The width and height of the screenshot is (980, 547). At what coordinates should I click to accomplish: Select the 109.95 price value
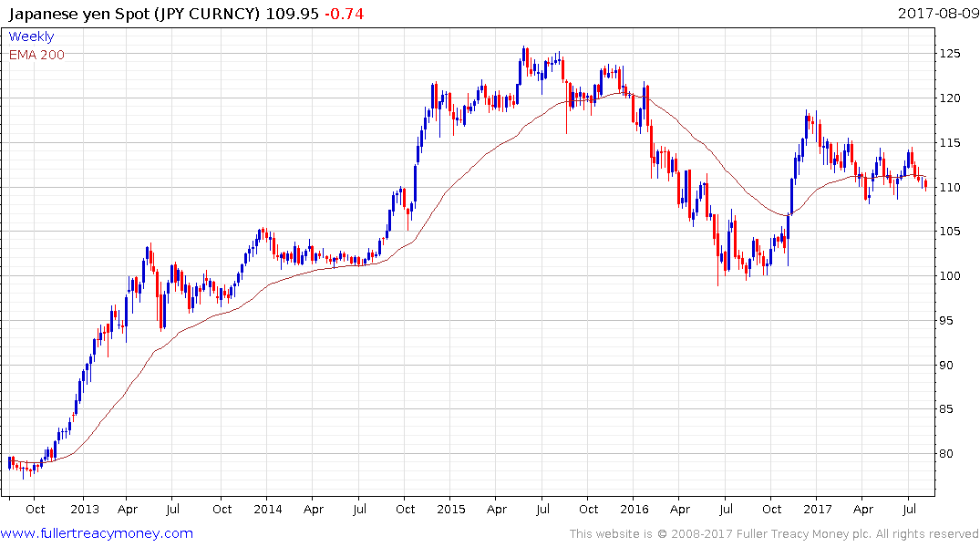click(292, 14)
